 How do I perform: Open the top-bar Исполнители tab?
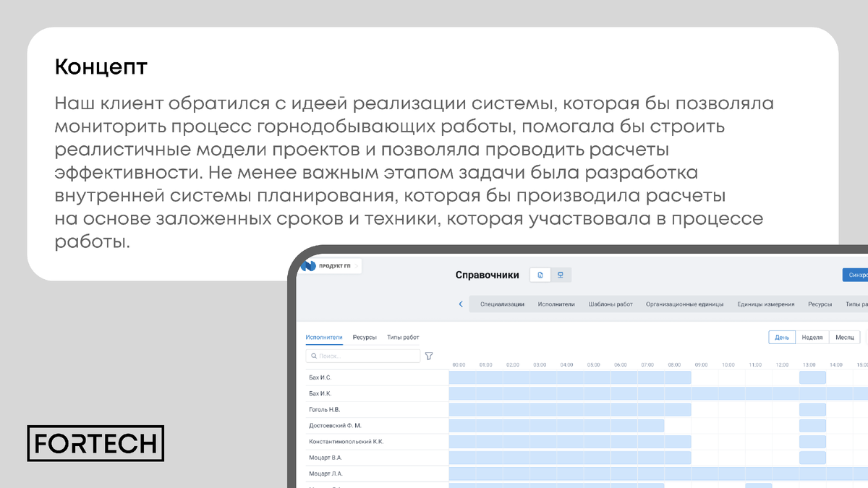(556, 304)
